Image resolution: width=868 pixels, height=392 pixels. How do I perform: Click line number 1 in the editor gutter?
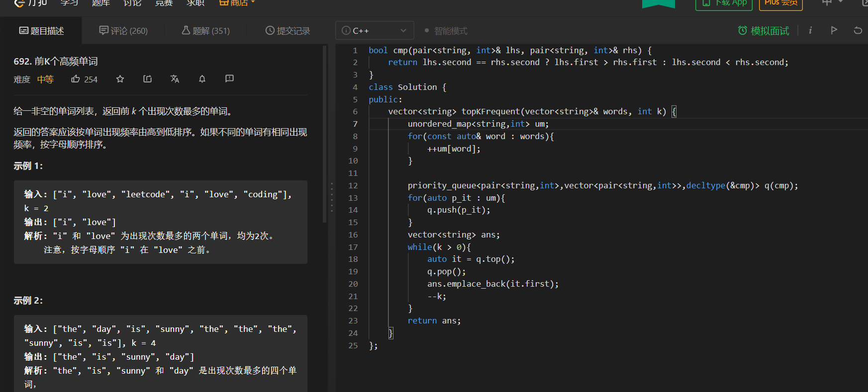coord(355,50)
